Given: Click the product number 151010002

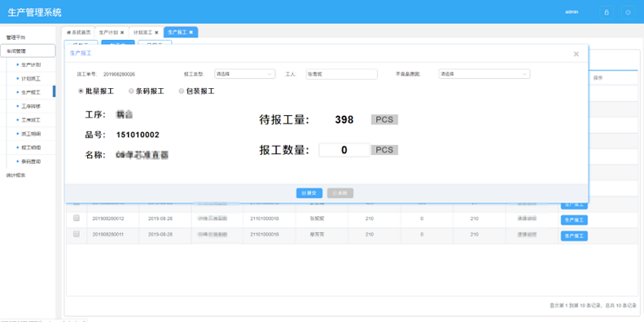Looking at the screenshot, I should tap(137, 135).
